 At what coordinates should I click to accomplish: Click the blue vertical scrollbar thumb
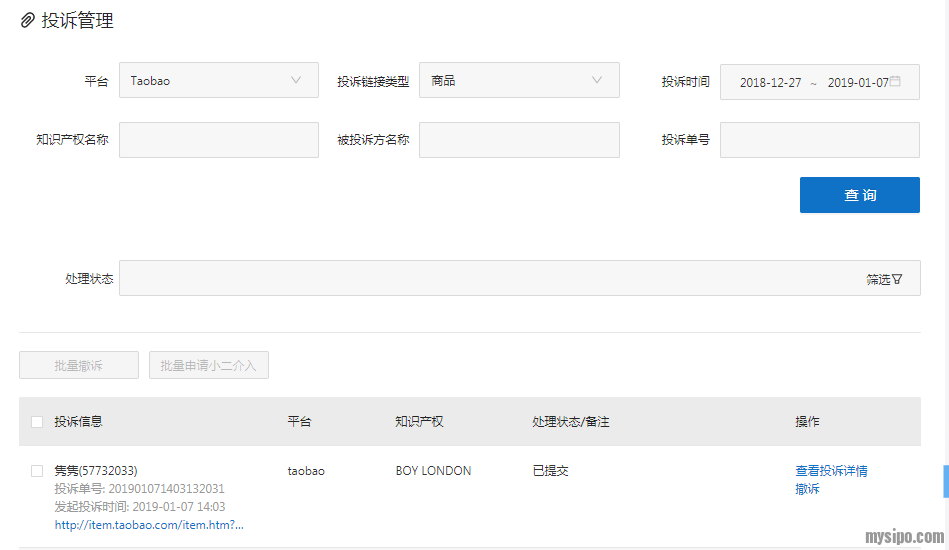945,481
